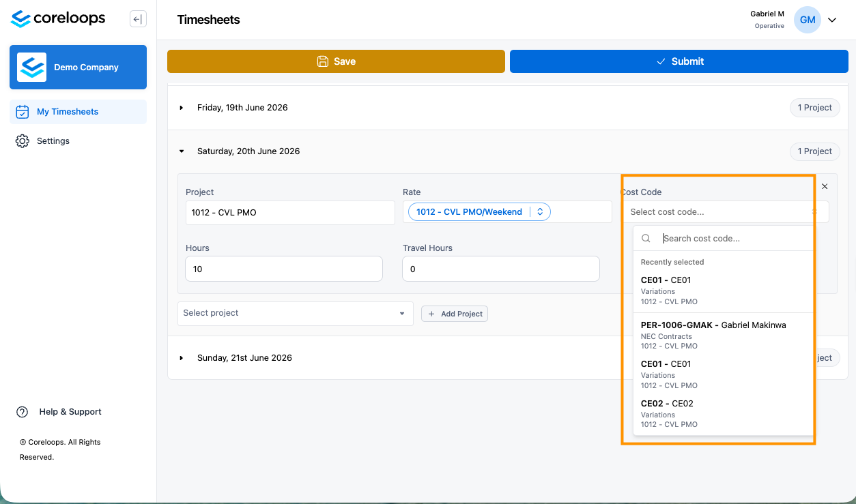
Task: Open the Select project dropdown
Action: point(296,313)
